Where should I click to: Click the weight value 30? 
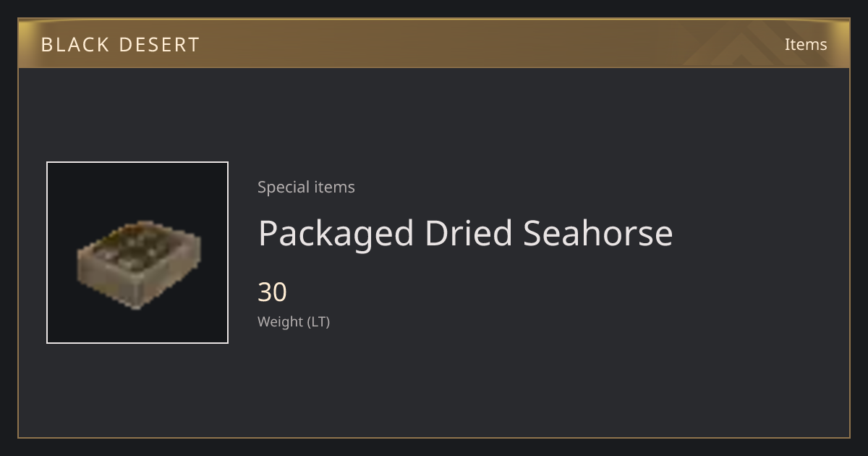coord(273,292)
